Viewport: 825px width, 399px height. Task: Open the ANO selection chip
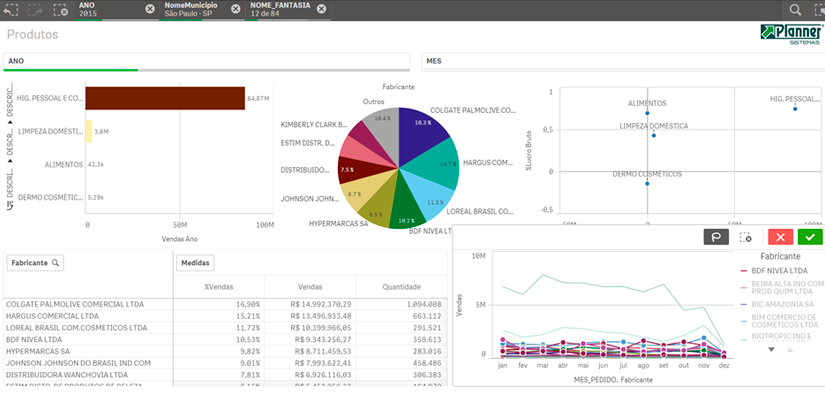[x=109, y=9]
